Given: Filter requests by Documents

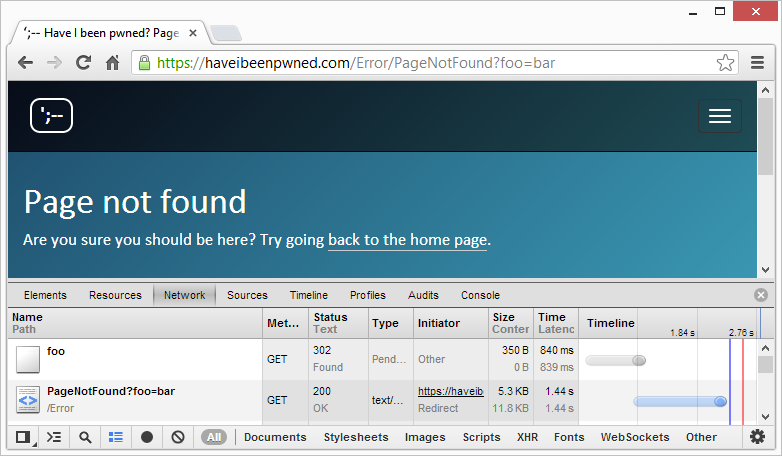Looking at the screenshot, I should click(x=275, y=438).
